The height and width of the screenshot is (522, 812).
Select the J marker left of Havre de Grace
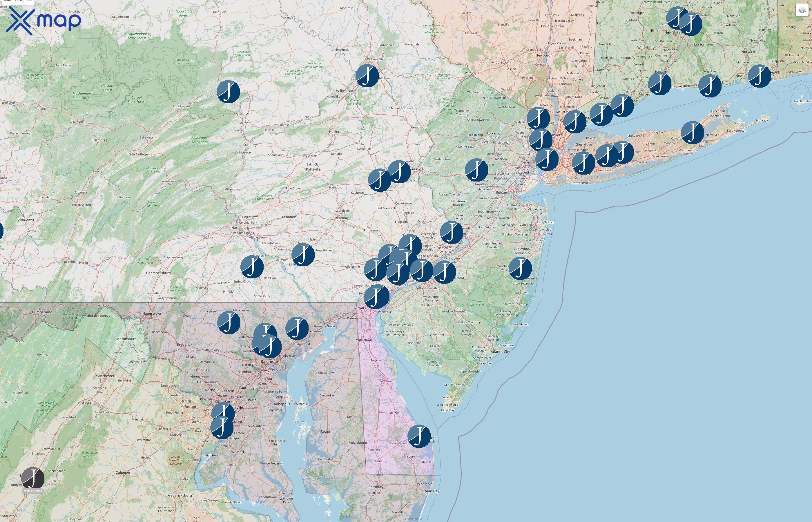[297, 328]
